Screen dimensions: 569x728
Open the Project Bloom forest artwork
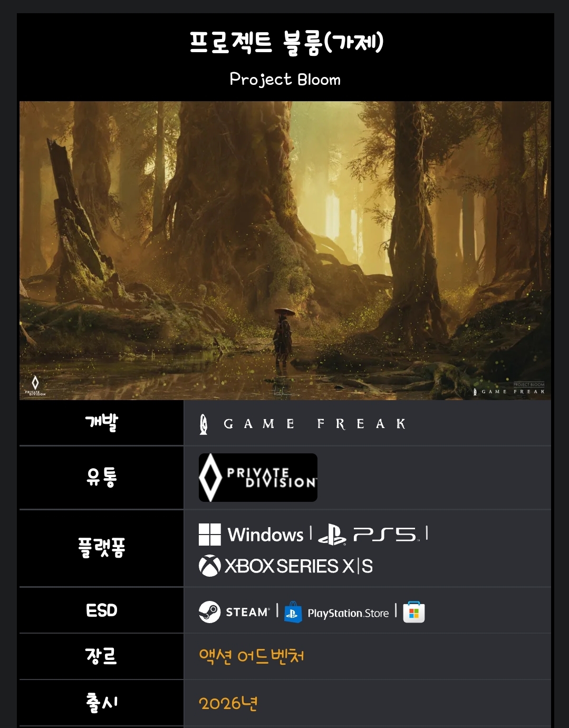coord(285,250)
